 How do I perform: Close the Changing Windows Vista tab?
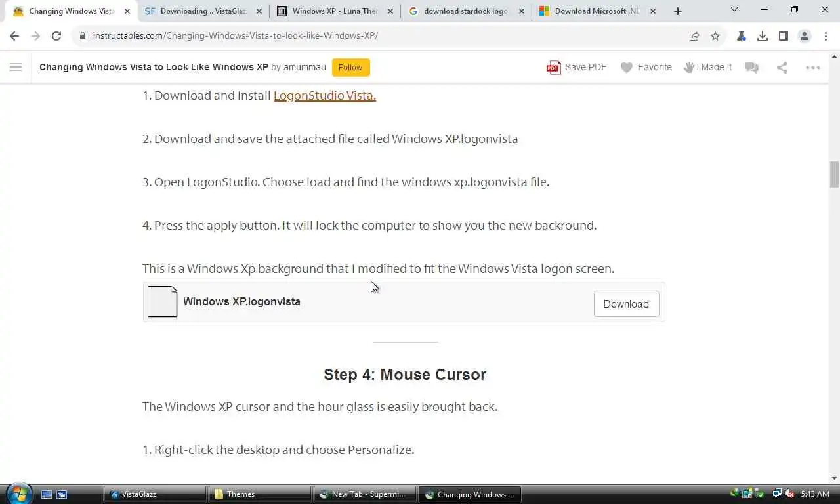point(127,11)
